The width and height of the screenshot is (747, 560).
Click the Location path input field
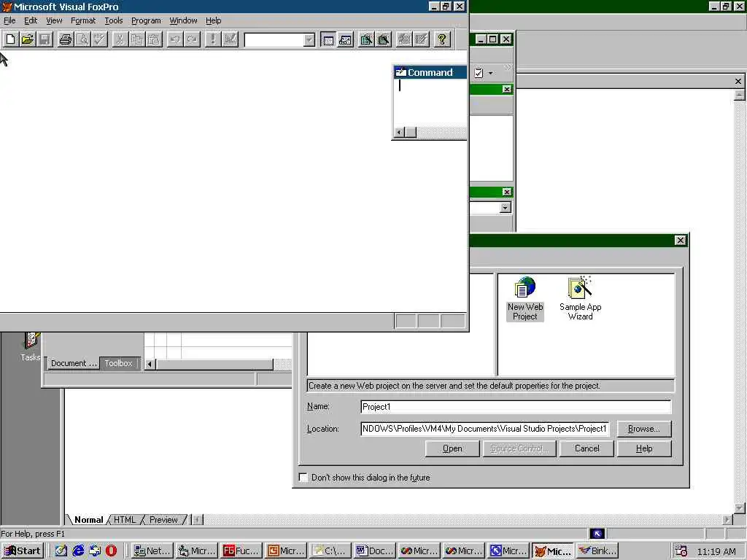pyautogui.click(x=485, y=429)
